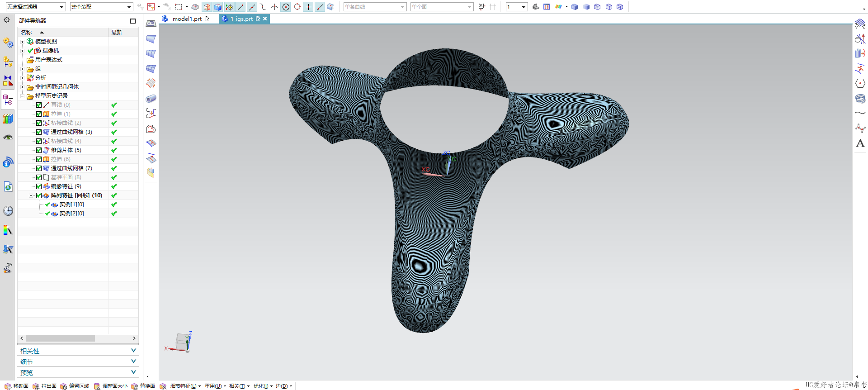Click the 拉出面 pull face button

[x=45, y=386]
